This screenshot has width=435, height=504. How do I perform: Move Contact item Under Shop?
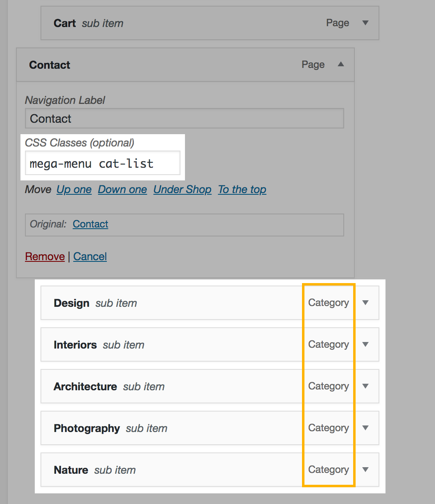pyautogui.click(x=182, y=190)
